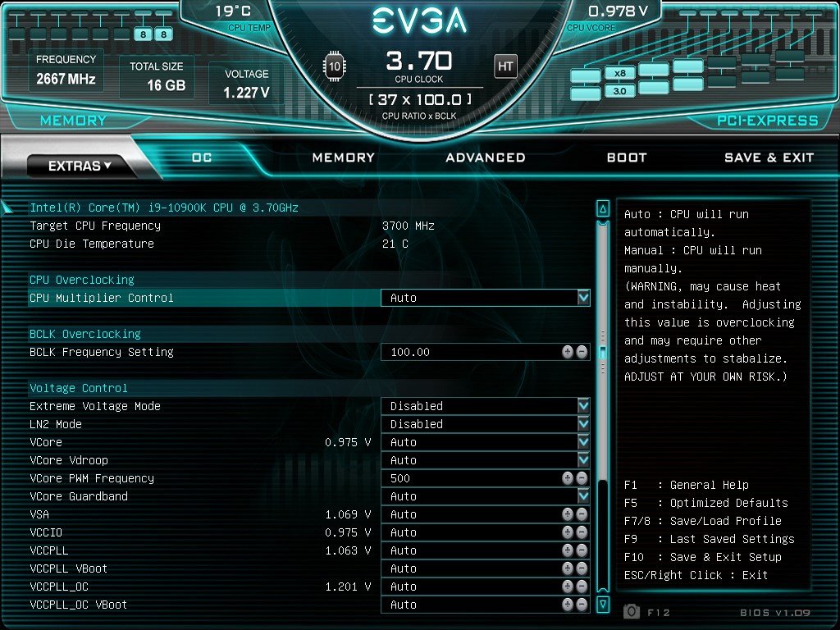Click the Target CPU Frequency label
The height and width of the screenshot is (630, 840).
95,226
